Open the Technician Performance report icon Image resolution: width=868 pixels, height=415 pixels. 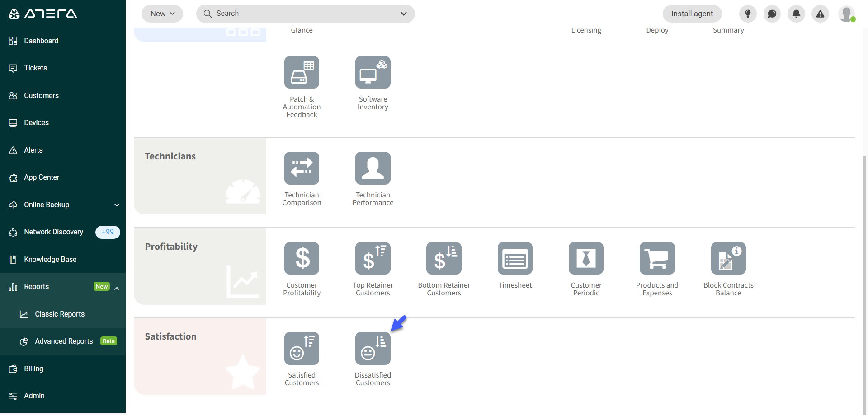373,168
